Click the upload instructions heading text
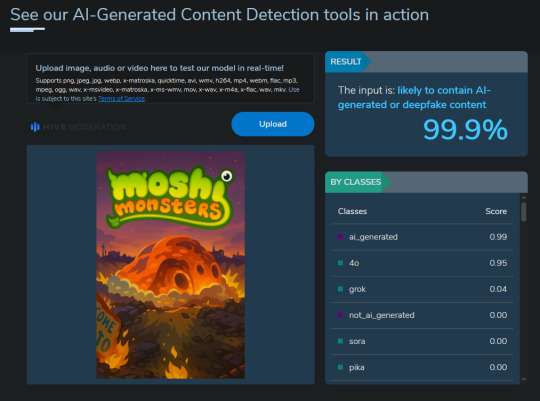The width and height of the screenshot is (540, 401). tap(160, 68)
